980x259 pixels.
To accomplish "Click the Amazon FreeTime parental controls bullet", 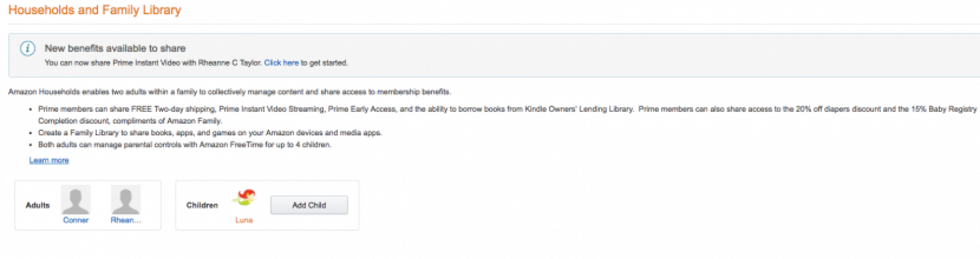I will pos(185,145).
